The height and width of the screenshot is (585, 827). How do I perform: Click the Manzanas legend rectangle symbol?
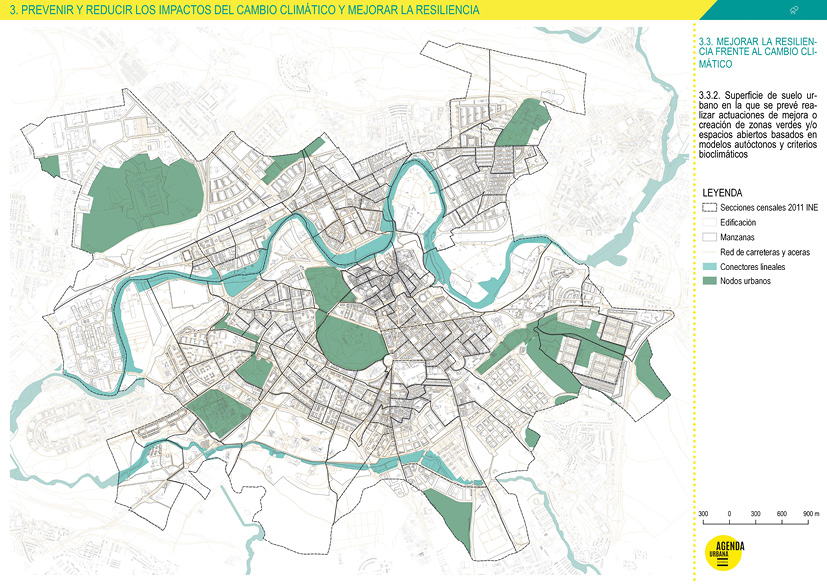pos(708,237)
